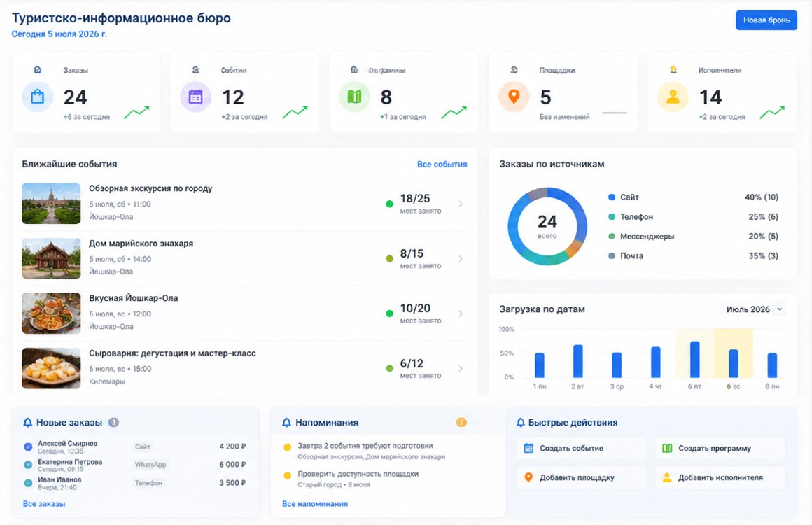Click the pin icon in Добавить площадку
This screenshot has width=812, height=525.
[528, 477]
